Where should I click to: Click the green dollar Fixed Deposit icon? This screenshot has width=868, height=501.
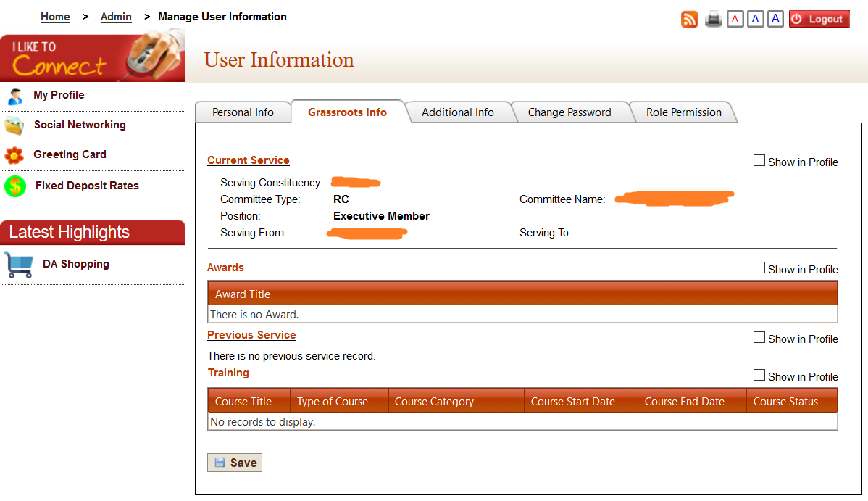coord(15,186)
